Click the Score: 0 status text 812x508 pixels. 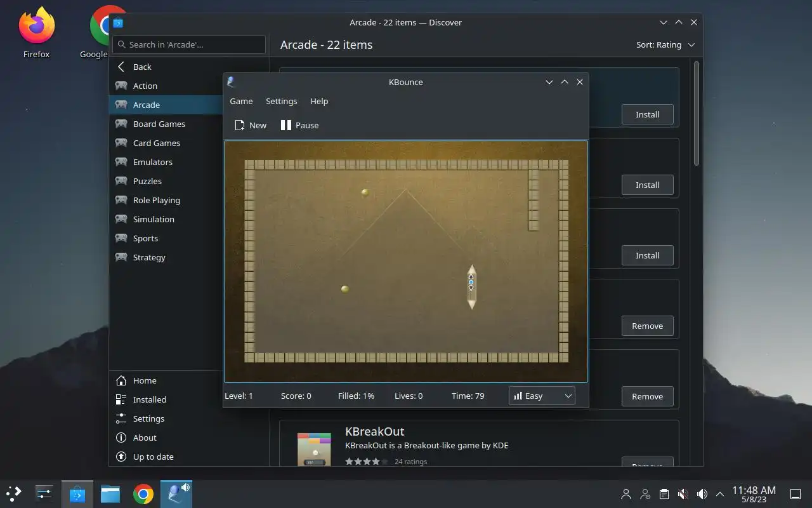pos(296,396)
